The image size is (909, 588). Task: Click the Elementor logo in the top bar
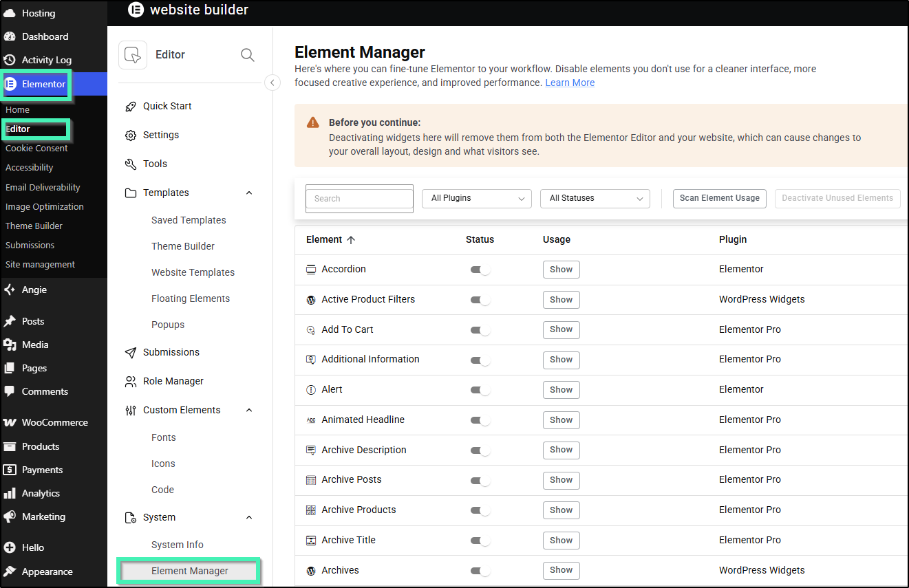136,10
